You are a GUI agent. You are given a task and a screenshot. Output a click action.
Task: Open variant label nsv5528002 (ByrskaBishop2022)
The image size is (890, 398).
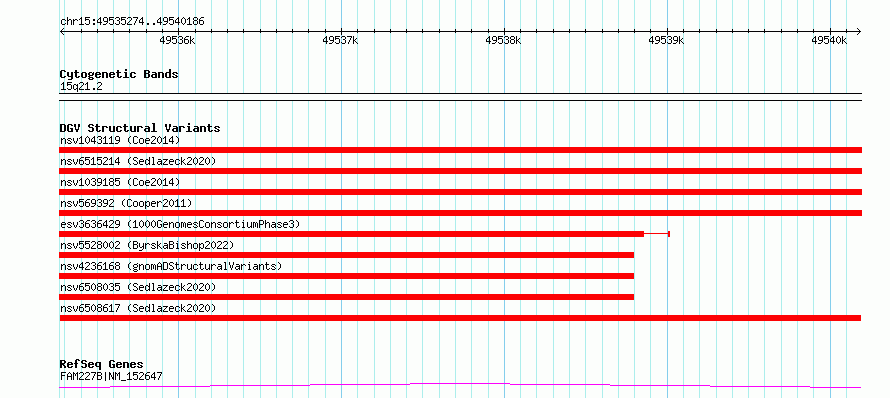pos(147,245)
